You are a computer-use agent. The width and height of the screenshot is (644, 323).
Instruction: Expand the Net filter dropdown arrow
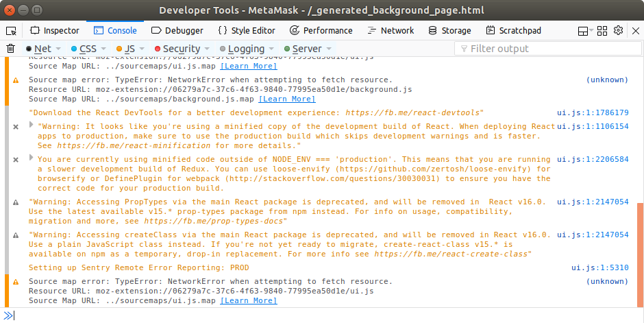pyautogui.click(x=58, y=49)
